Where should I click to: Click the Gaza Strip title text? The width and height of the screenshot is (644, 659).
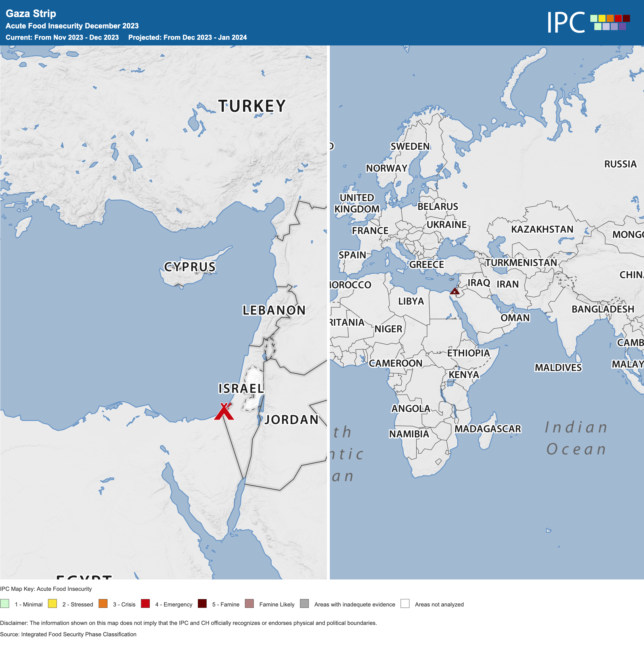(31, 14)
